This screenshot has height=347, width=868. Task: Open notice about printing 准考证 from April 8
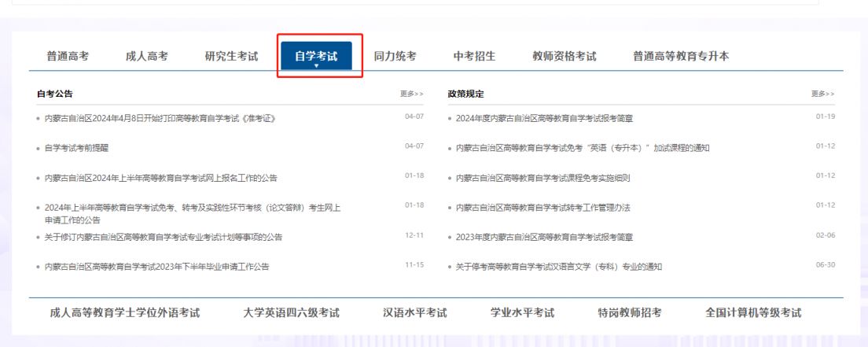(160, 119)
